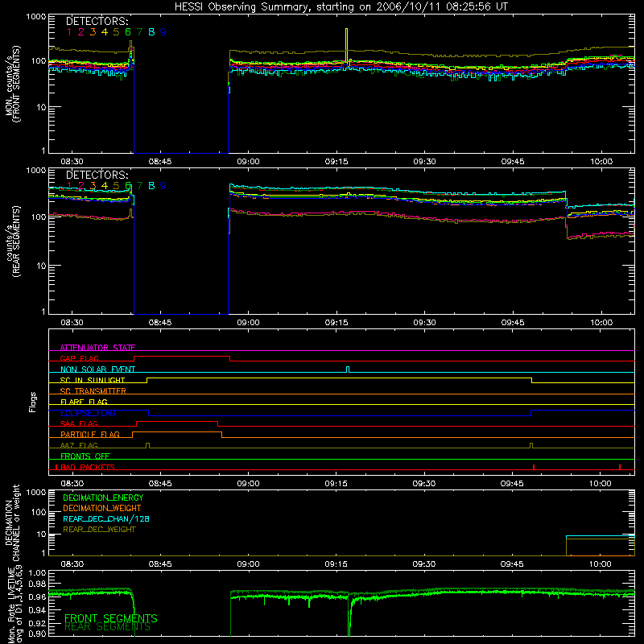Click the 10:00 tick label under the flags panel
This screenshot has width=644, height=644.
click(x=601, y=484)
